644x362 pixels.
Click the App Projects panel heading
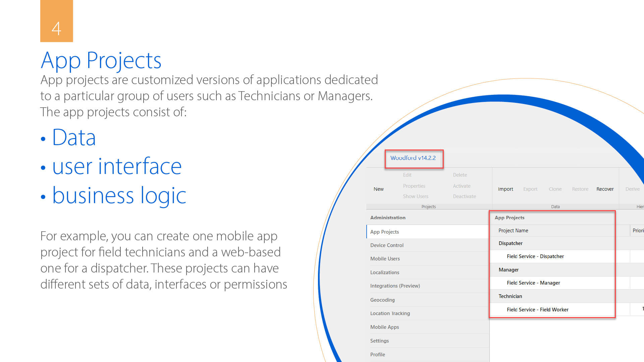tap(509, 218)
